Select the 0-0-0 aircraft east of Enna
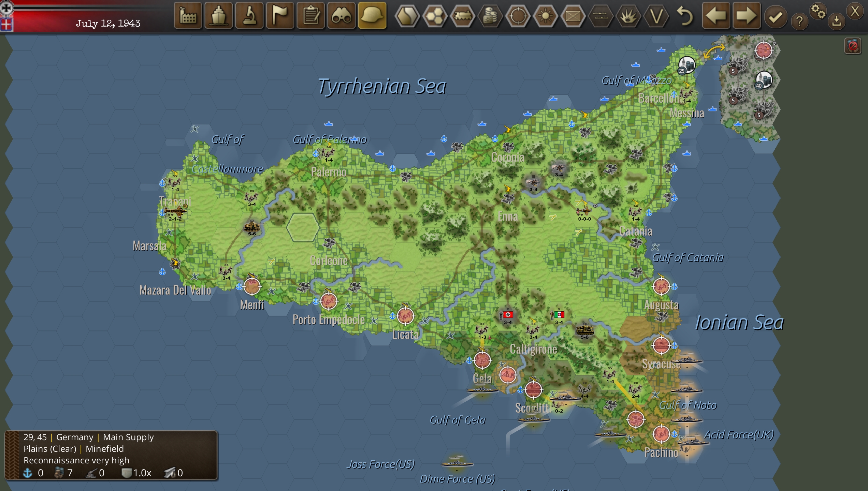The height and width of the screenshot is (491, 868). click(x=584, y=212)
